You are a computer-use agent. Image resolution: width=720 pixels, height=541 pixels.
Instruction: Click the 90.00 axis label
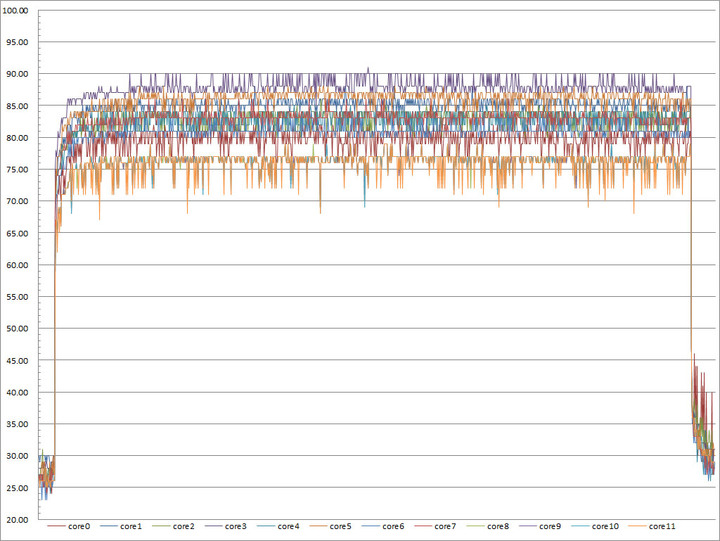pos(17,74)
